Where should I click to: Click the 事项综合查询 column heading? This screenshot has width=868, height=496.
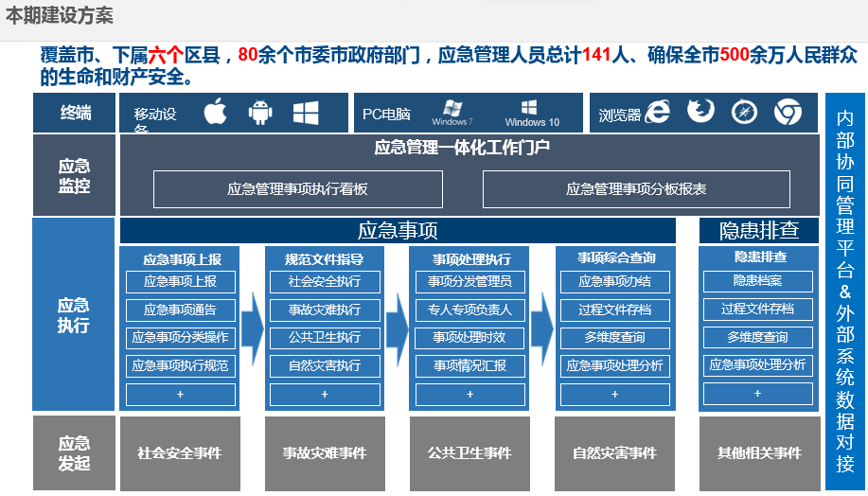point(616,258)
